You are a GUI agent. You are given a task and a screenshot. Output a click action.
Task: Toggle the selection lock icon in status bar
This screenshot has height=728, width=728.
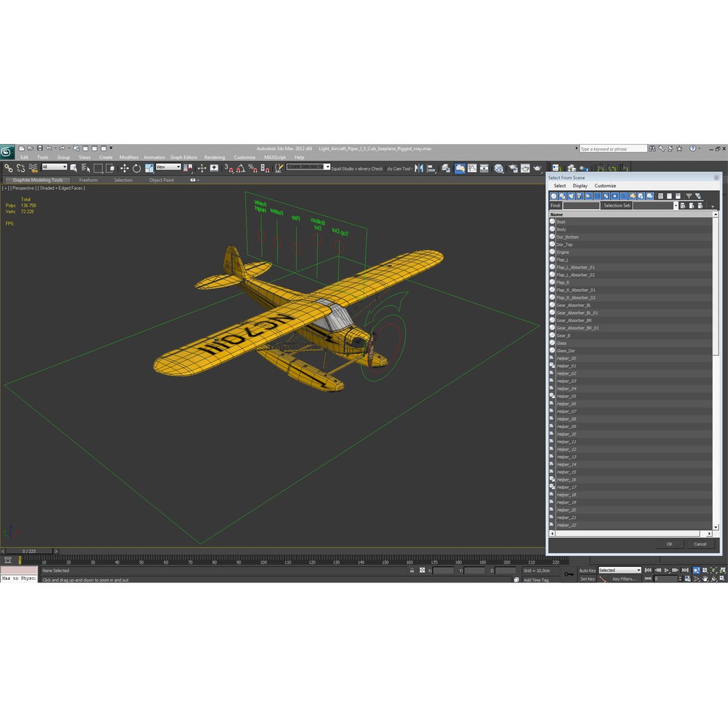click(x=412, y=570)
